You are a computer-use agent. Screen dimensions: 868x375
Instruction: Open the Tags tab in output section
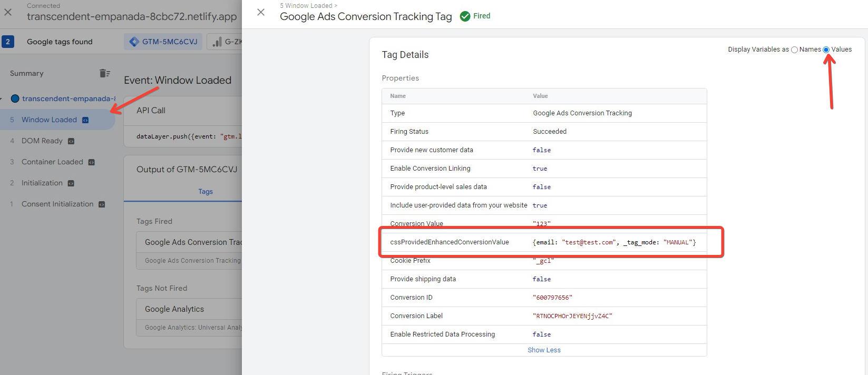(x=206, y=192)
